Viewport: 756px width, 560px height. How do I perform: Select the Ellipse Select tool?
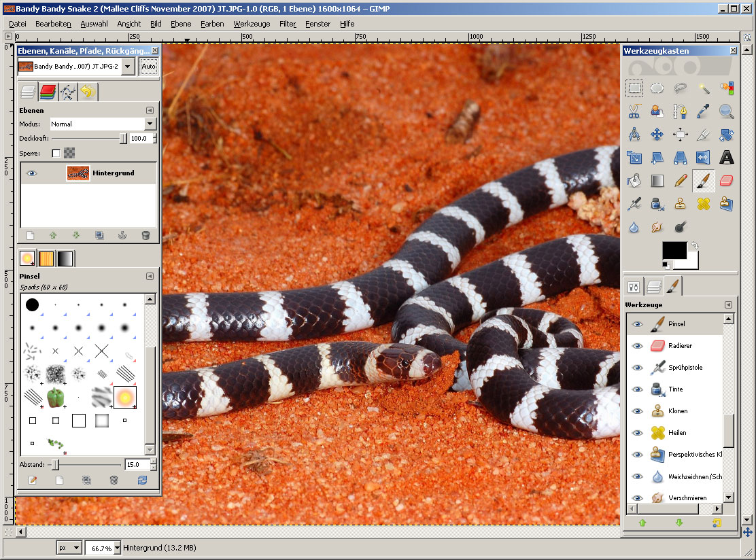(657, 88)
